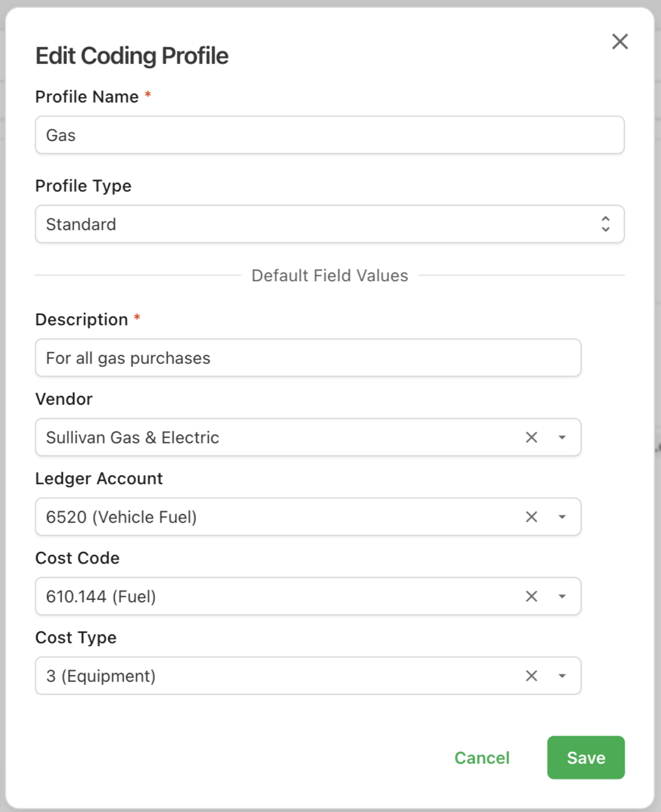Click the Cost Type label
The image size is (661, 812).
click(x=76, y=637)
